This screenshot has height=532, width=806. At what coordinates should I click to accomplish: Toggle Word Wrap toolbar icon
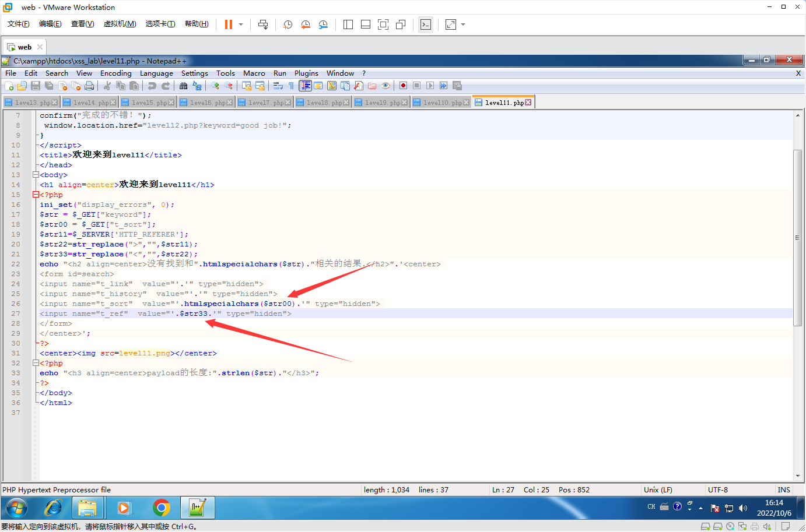278,86
